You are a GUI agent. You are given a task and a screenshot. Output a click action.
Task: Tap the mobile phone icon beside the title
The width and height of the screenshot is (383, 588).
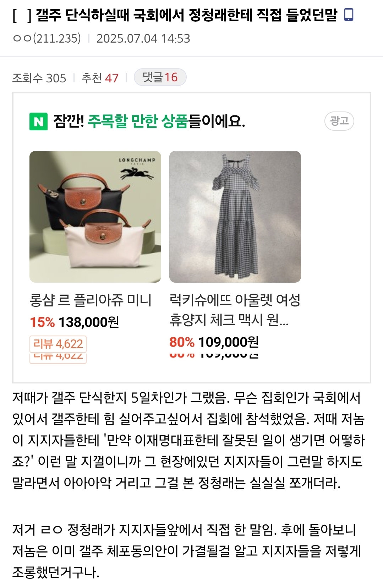pyautogui.click(x=349, y=15)
